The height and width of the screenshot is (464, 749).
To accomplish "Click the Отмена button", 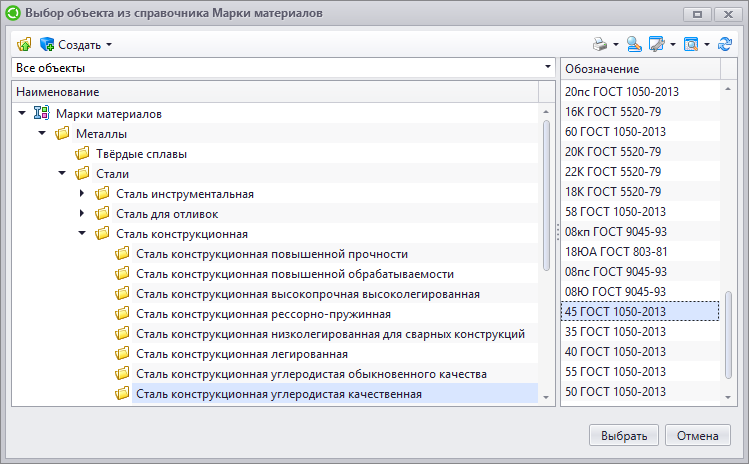I will [x=697, y=435].
